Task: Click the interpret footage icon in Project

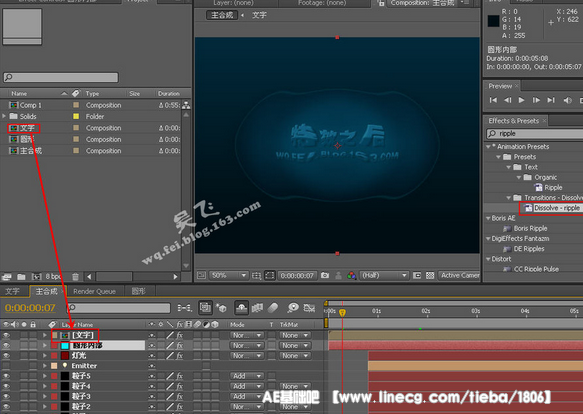Action: [x=6, y=276]
